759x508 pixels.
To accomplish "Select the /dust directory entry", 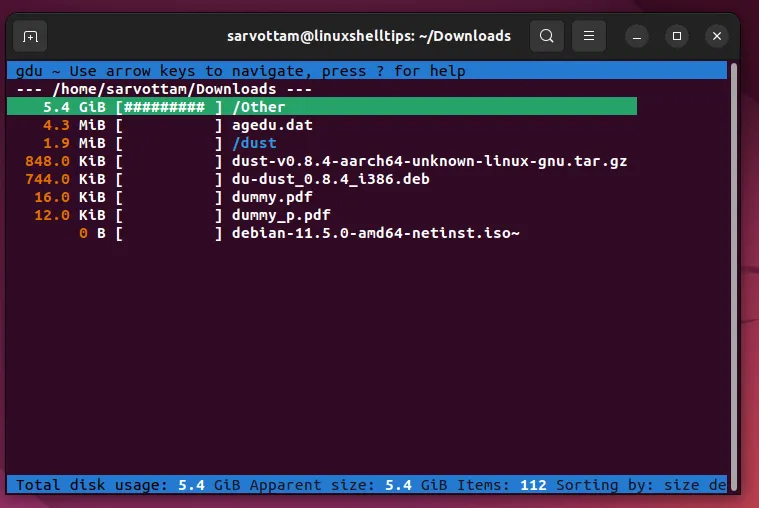I will pyautogui.click(x=254, y=143).
